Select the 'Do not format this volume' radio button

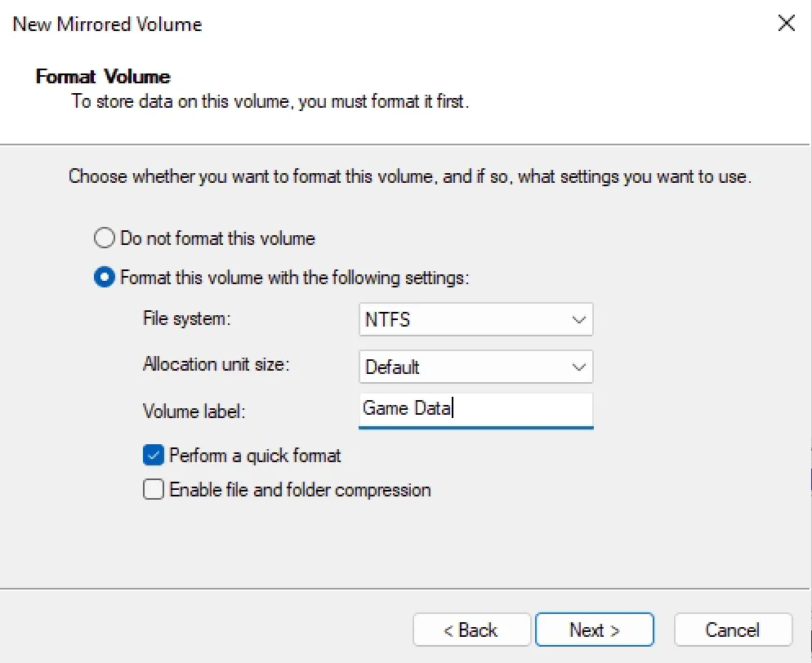(x=104, y=238)
